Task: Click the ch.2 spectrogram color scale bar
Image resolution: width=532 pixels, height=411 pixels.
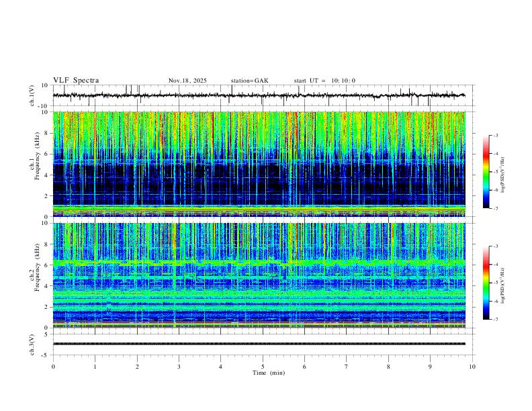Action: 486,283
